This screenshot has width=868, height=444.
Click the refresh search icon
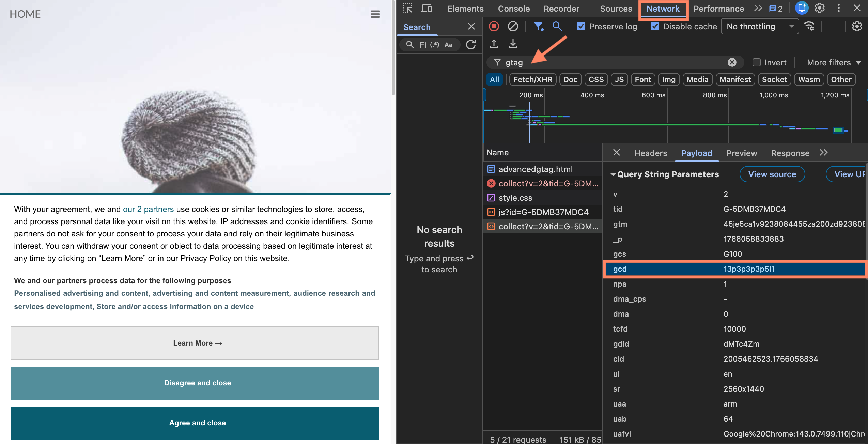click(471, 45)
